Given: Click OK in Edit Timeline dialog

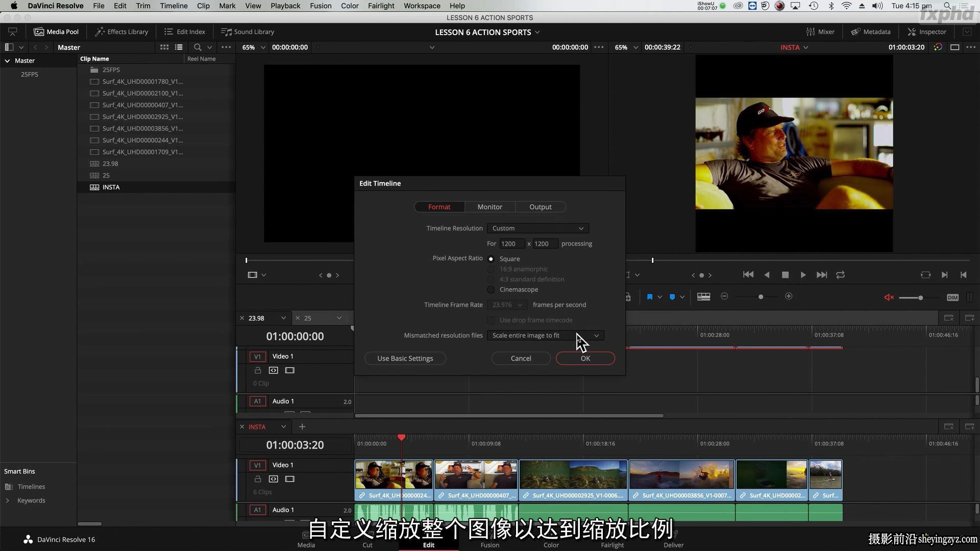Looking at the screenshot, I should (x=585, y=359).
